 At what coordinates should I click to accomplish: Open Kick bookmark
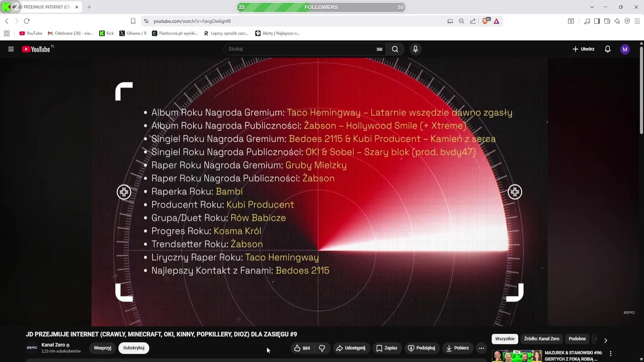point(107,33)
